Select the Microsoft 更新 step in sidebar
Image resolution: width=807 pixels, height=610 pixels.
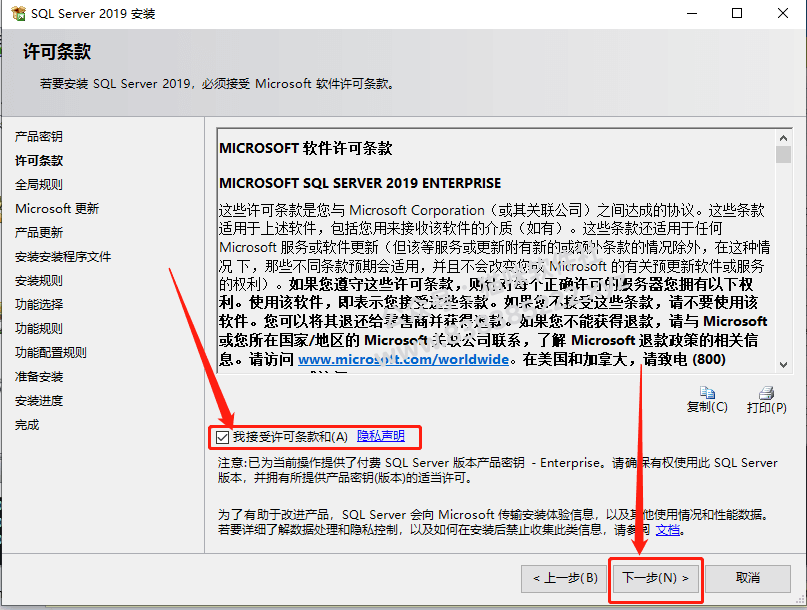point(57,208)
